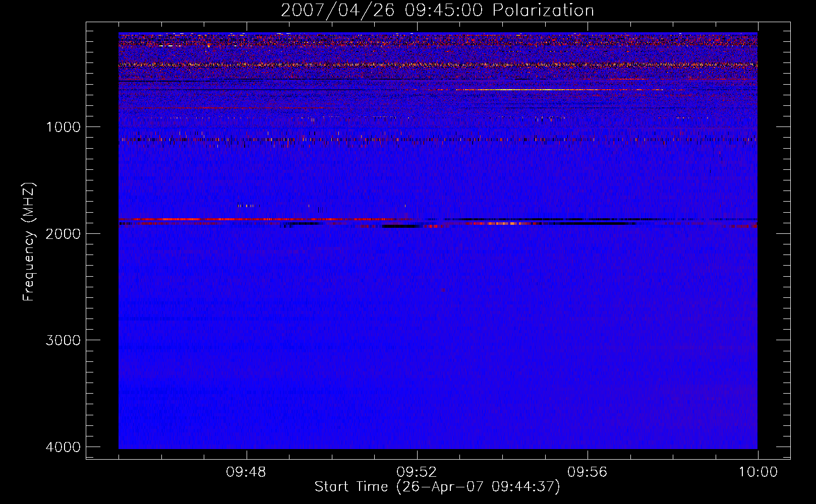Click the 'Frequency (MHZ)' axis label

(x=29, y=242)
